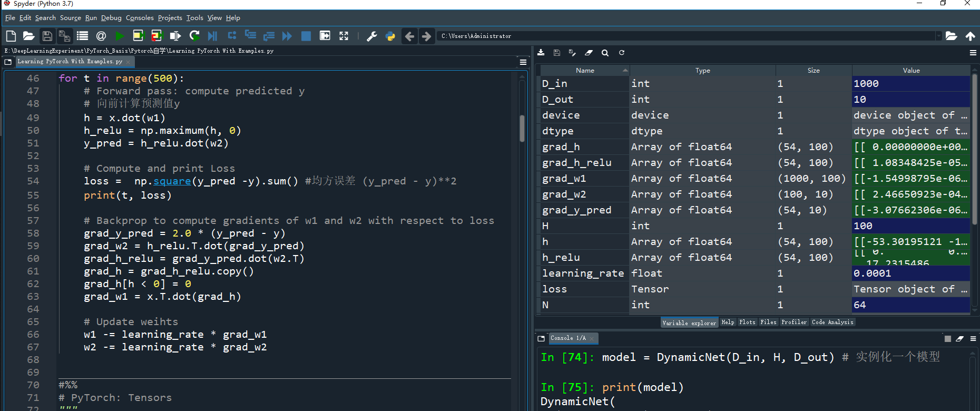The width and height of the screenshot is (980, 411).
Task: Start debugging the file
Action: click(x=212, y=36)
